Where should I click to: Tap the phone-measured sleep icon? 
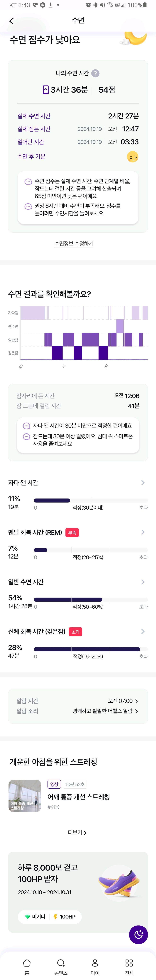tap(46, 90)
